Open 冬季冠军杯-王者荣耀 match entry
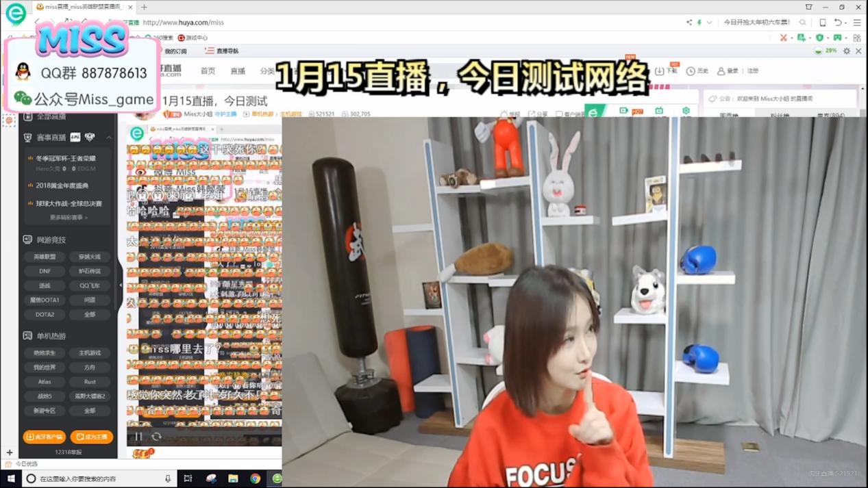The width and height of the screenshot is (868, 488). tap(66, 159)
